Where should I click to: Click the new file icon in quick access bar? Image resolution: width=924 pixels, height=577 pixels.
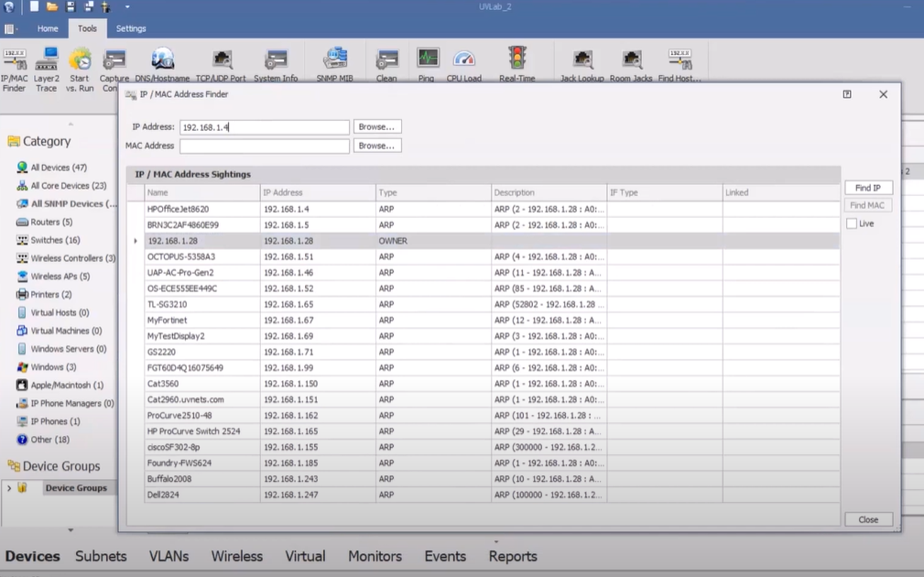tap(34, 6)
